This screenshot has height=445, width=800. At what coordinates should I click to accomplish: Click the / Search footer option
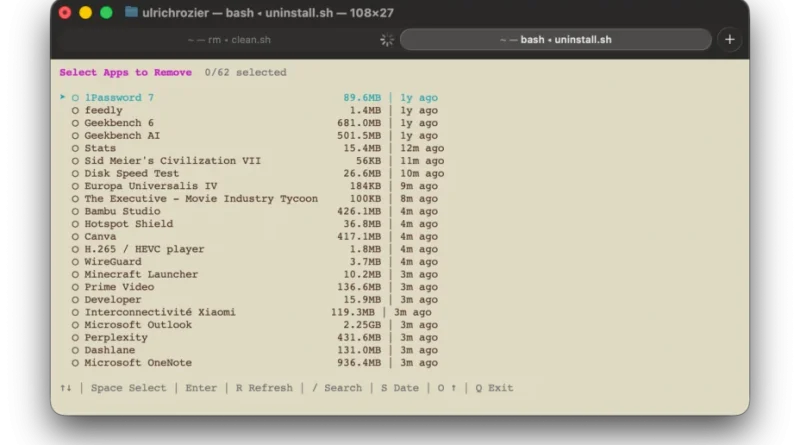(337, 388)
